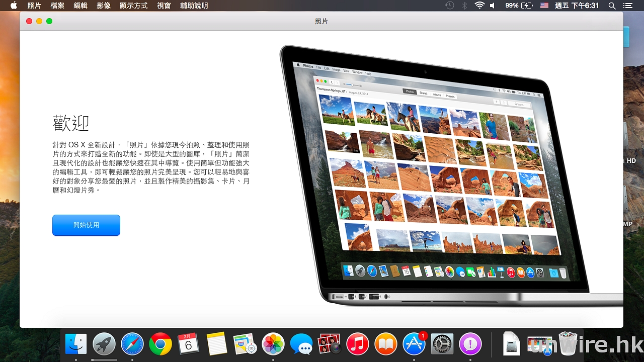Open iTunes music icon
The height and width of the screenshot is (362, 644).
[x=358, y=344]
